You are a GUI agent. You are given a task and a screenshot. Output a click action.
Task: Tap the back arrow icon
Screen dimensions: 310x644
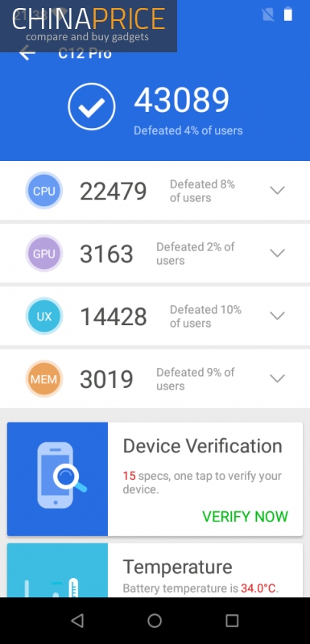[x=27, y=53]
